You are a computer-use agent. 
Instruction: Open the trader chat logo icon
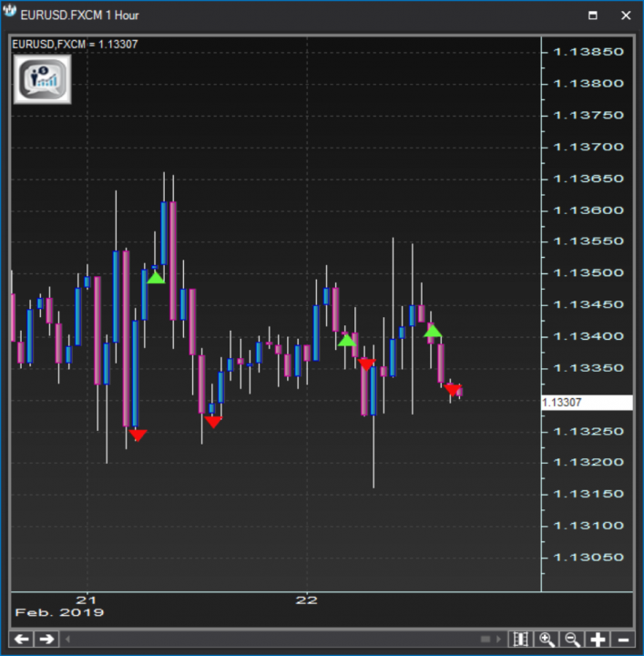pos(43,79)
